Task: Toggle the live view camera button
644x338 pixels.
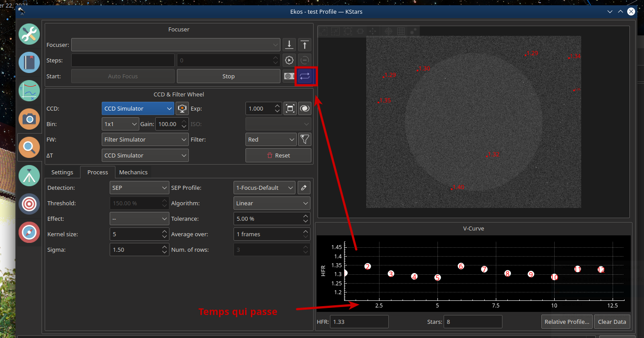Action: point(182,108)
